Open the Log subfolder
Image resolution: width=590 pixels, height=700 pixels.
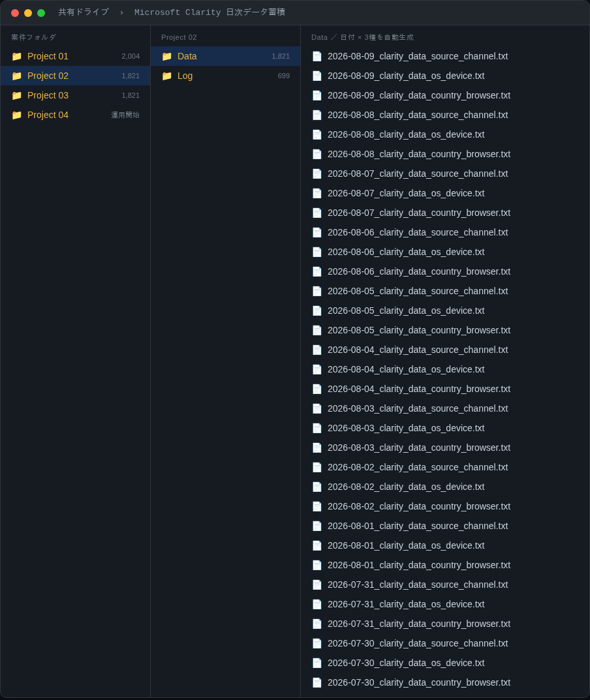tap(226, 76)
